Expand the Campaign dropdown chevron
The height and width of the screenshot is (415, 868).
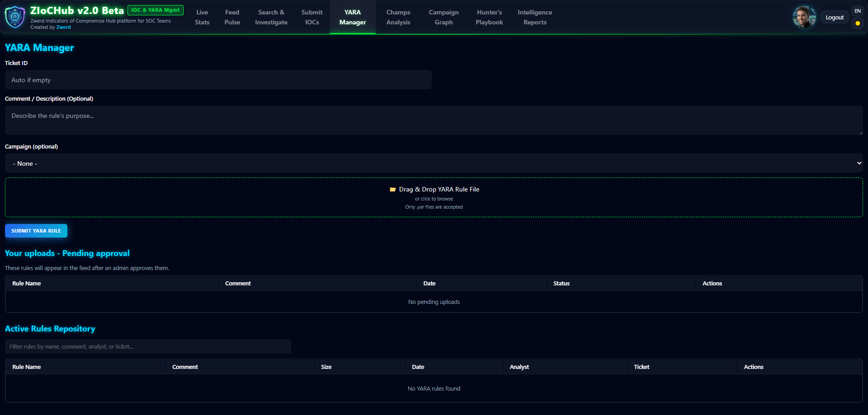pos(859,163)
